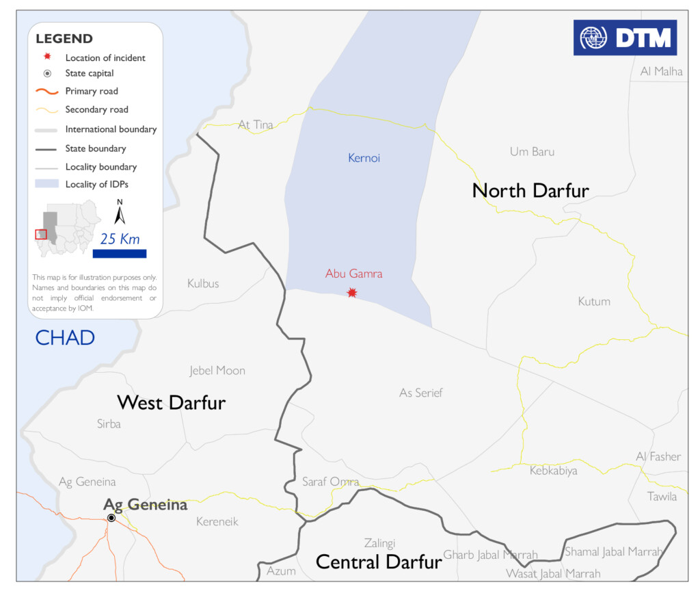Click the North Darfur state label
The width and height of the screenshot is (700, 591).
tap(530, 190)
